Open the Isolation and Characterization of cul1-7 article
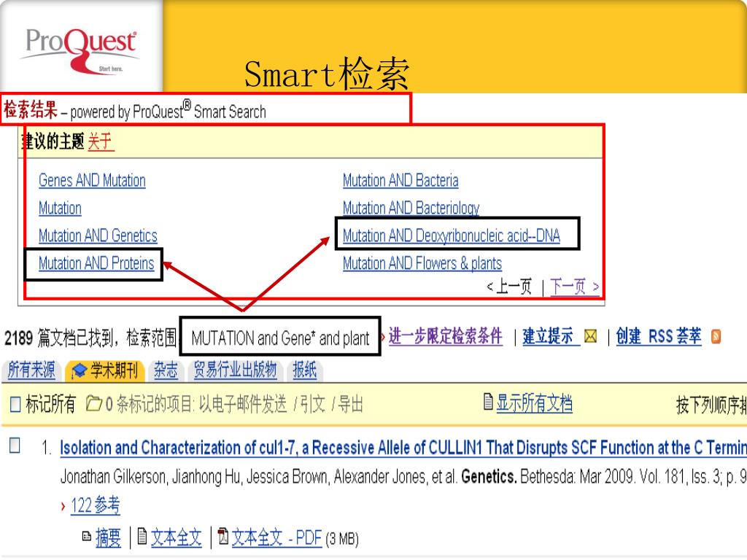This screenshot has height=560, width=747. [403, 447]
